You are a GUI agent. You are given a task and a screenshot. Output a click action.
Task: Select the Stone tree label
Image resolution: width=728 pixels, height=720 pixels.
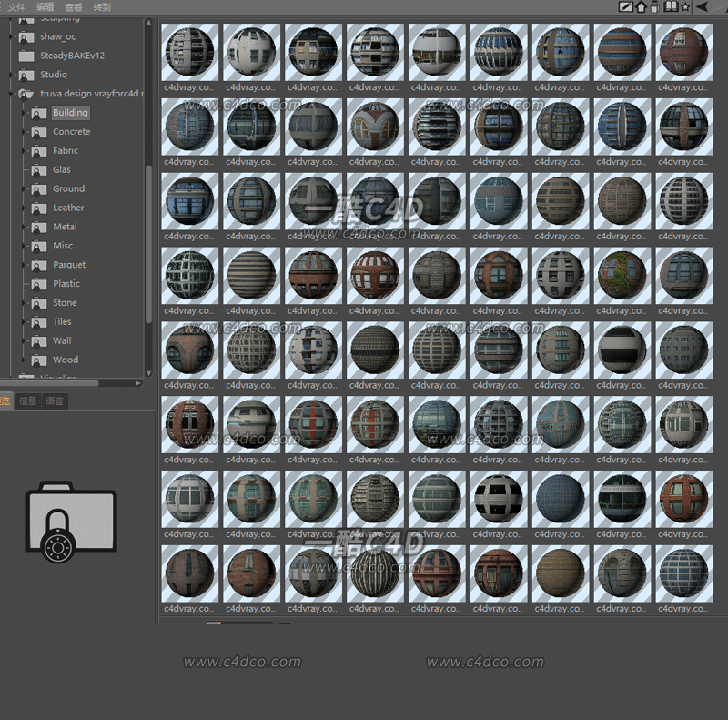point(65,303)
